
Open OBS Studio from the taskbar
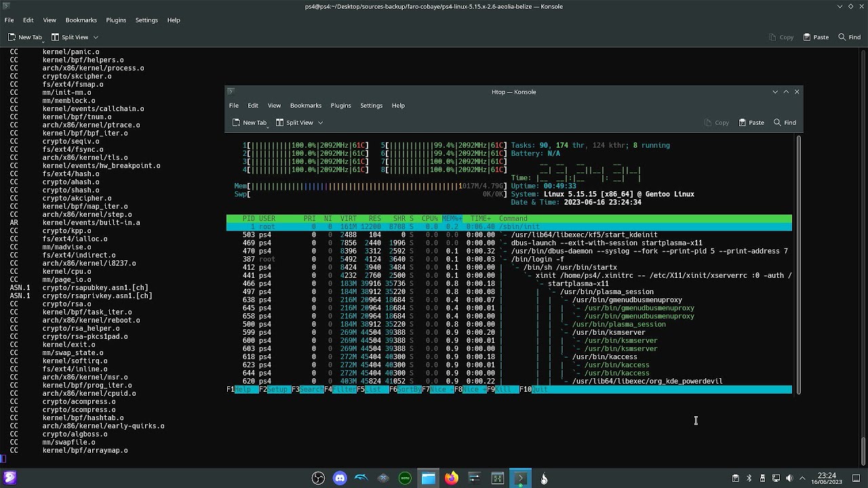pyautogui.click(x=318, y=479)
